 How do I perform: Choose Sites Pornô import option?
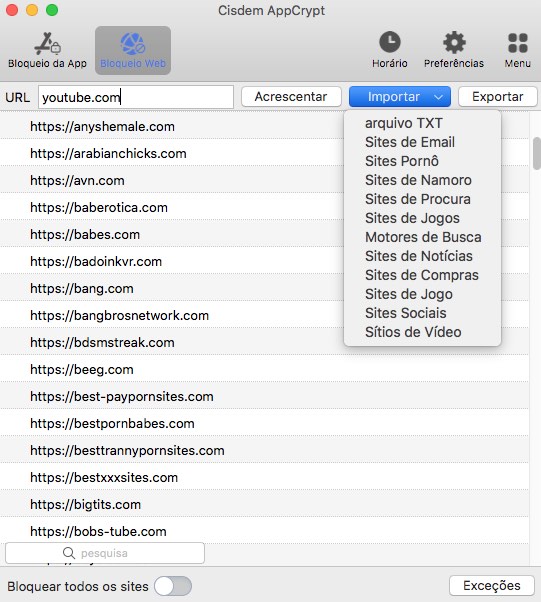point(402,161)
